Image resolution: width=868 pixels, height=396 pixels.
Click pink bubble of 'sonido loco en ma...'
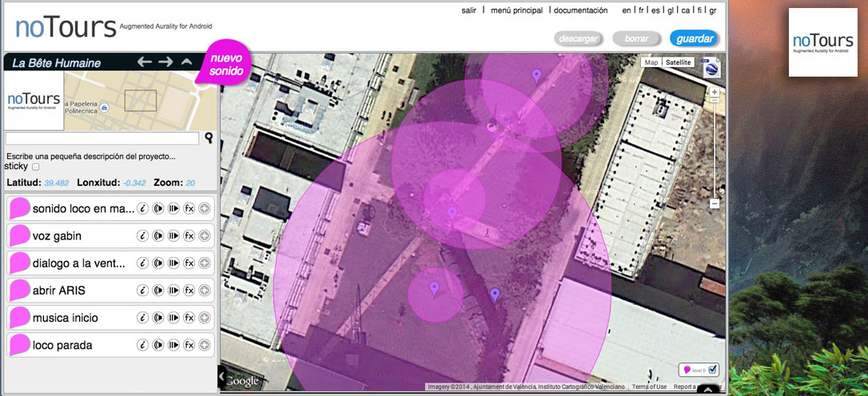(19, 208)
